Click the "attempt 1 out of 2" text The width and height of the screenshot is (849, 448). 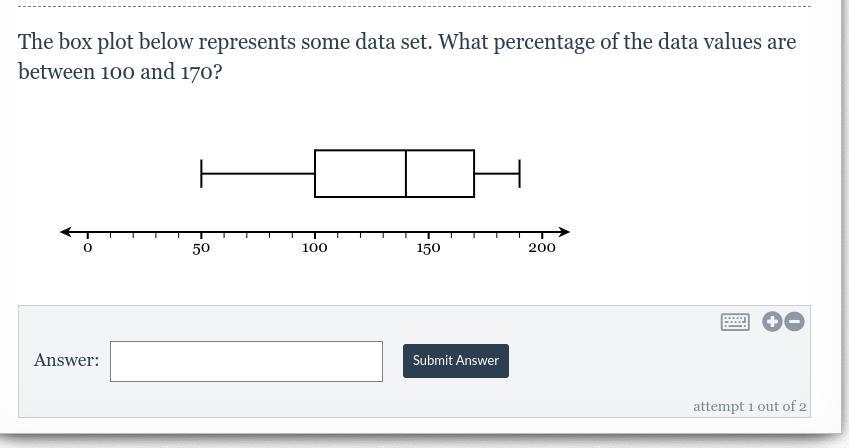[x=749, y=406]
